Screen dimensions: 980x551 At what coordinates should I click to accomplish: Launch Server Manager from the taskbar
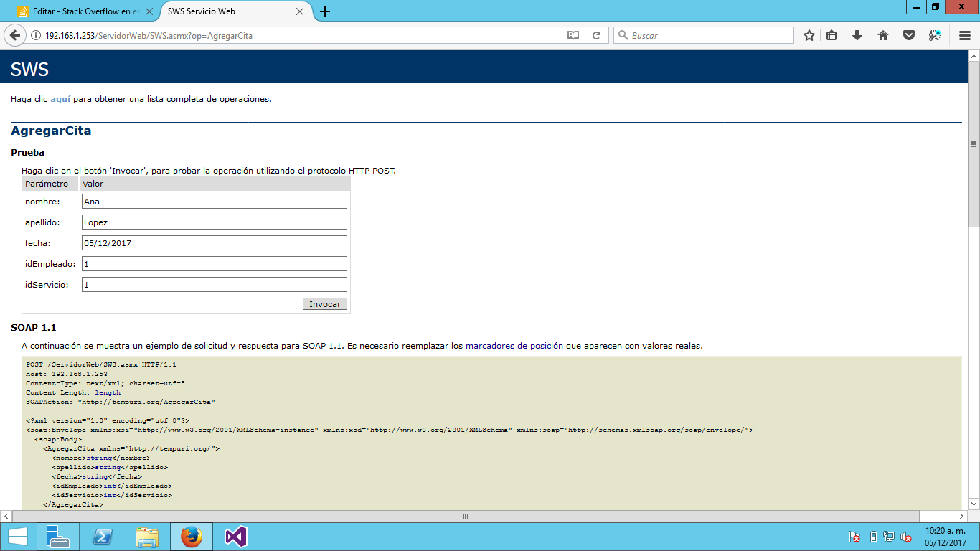(58, 537)
